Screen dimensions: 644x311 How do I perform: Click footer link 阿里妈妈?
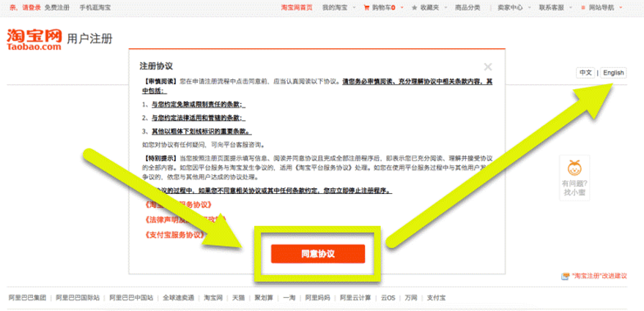pos(317,298)
